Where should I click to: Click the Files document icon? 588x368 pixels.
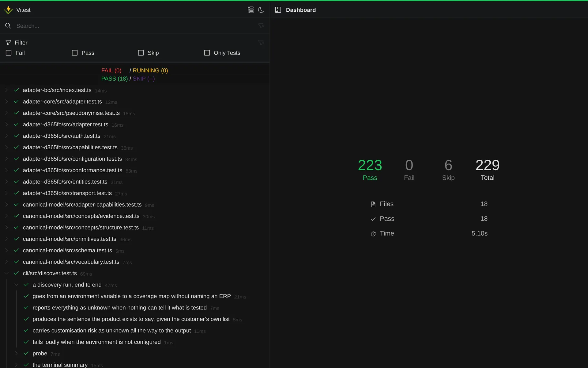[373, 204]
